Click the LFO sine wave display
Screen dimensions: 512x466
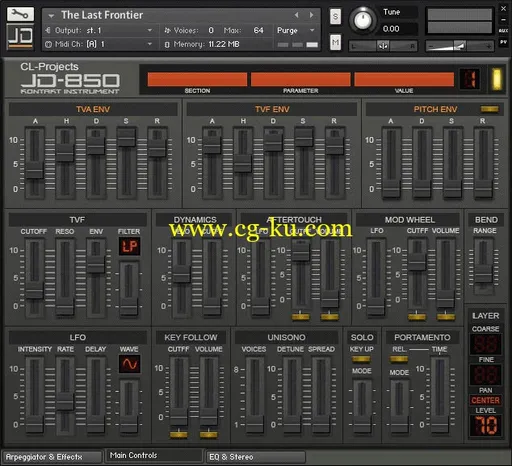pyautogui.click(x=129, y=364)
